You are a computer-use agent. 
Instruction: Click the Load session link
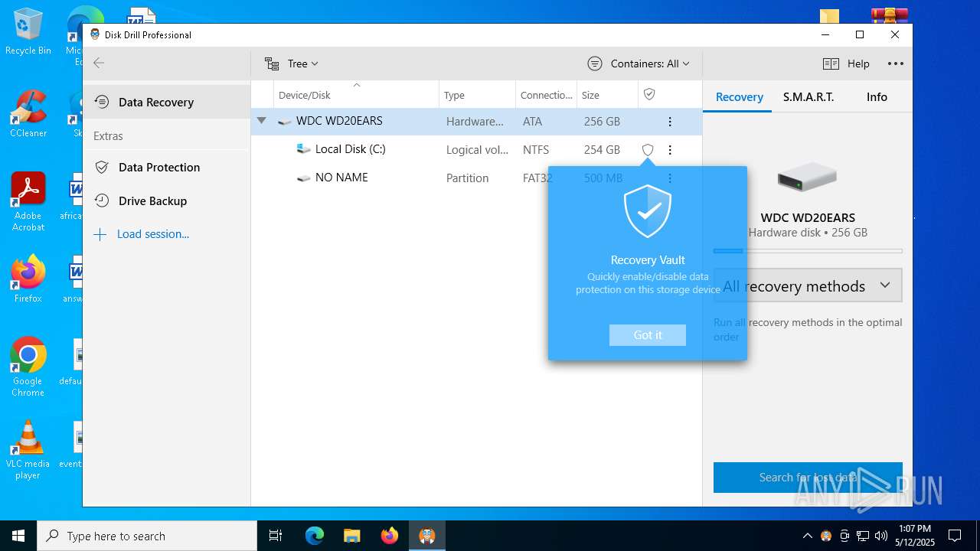click(152, 234)
